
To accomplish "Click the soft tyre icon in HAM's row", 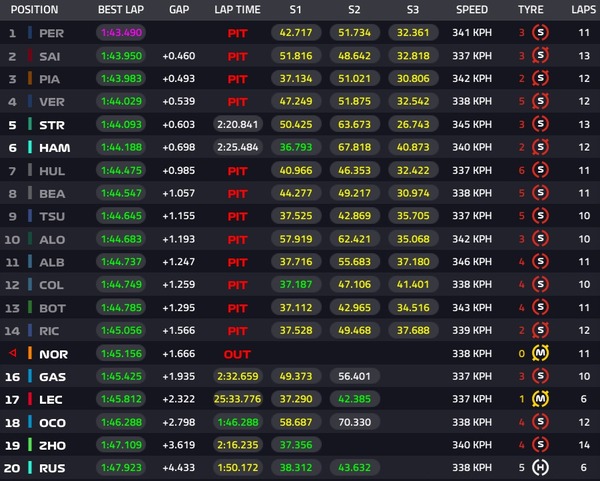I will [541, 147].
